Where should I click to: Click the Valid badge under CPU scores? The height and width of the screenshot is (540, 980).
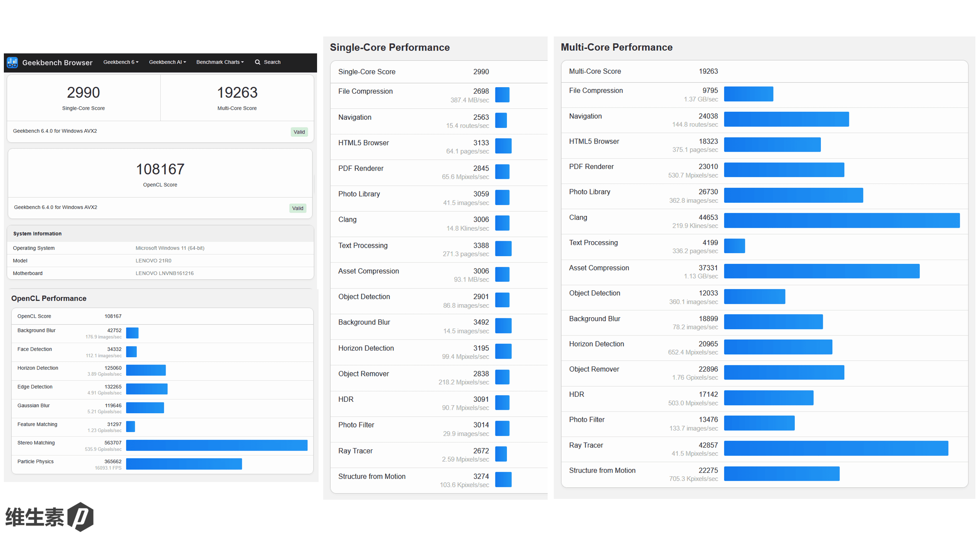click(x=299, y=132)
